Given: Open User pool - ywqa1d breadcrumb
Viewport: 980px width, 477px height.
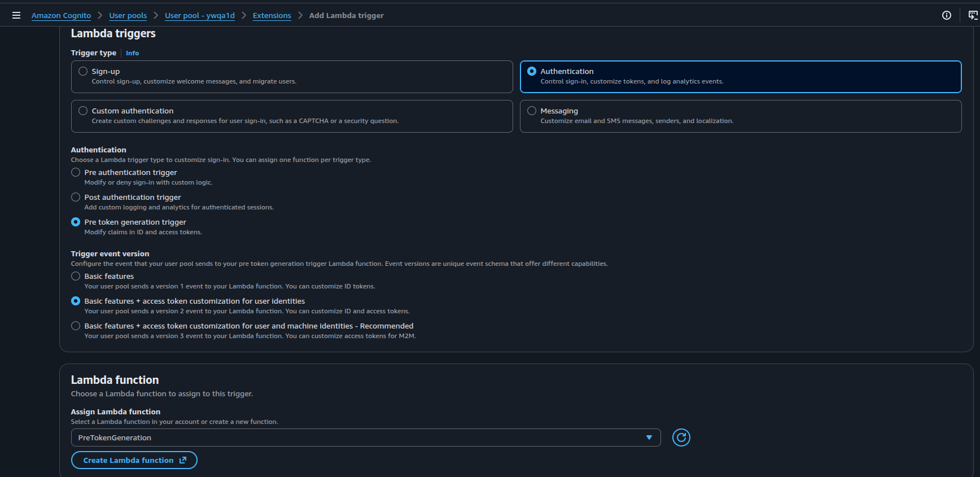Looking at the screenshot, I should pos(199,16).
